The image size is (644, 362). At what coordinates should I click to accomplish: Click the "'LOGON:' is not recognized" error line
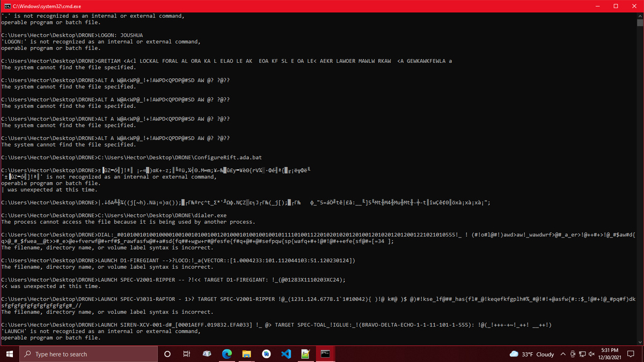coord(101,42)
